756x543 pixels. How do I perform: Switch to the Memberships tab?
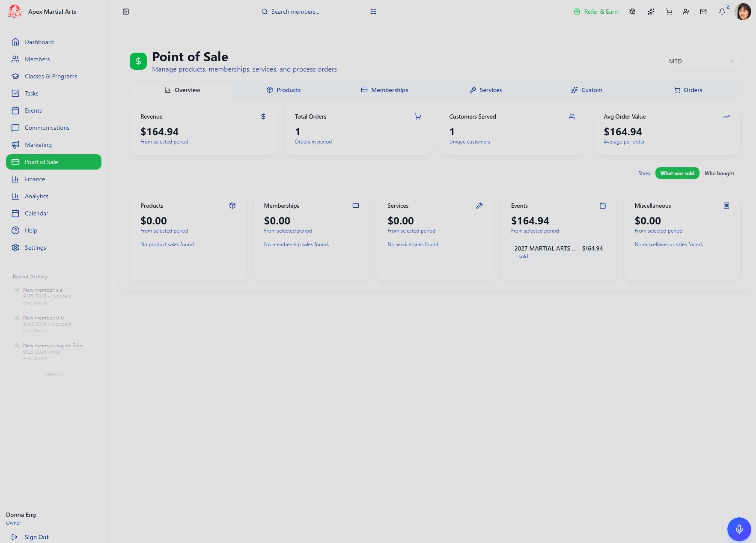click(384, 90)
